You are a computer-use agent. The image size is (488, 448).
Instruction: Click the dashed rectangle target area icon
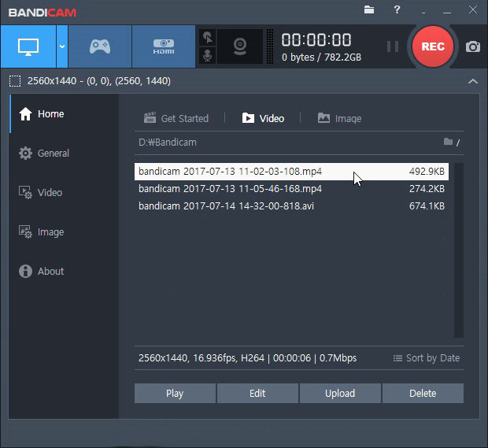[x=15, y=81]
